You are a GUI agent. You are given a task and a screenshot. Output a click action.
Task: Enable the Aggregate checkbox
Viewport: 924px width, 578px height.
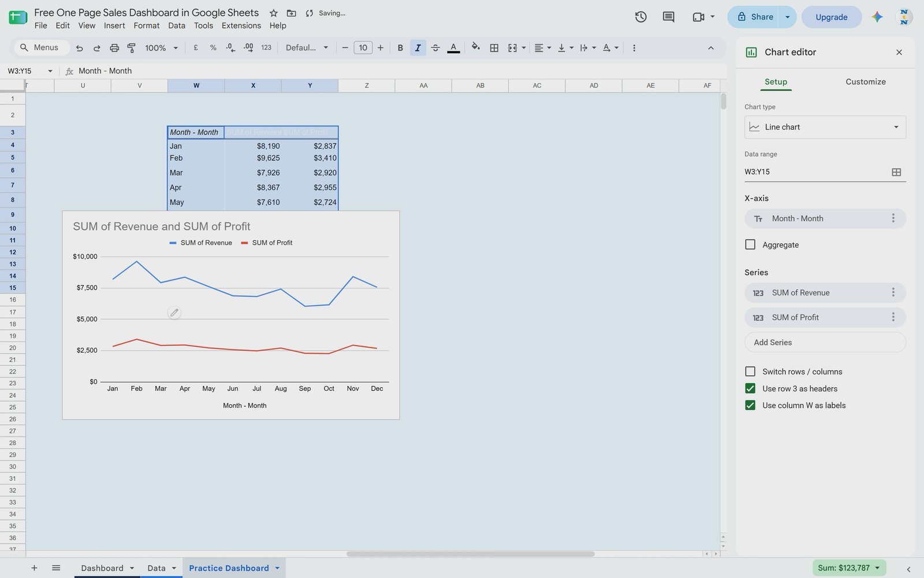pos(750,244)
